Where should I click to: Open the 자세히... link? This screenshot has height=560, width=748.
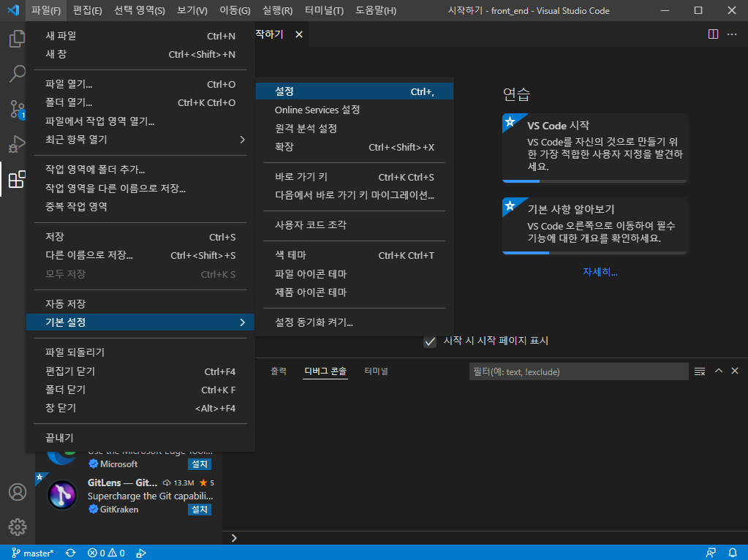(x=600, y=272)
